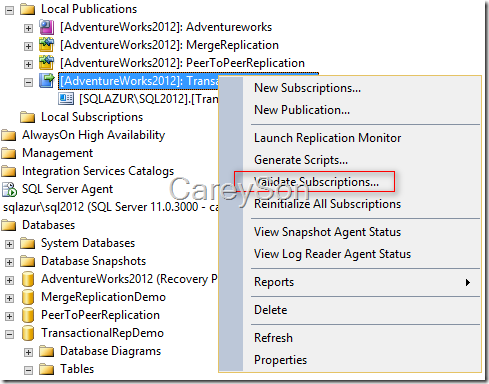The image size is (489, 384).
Task: Click the Tables folder icon
Action: point(46,369)
